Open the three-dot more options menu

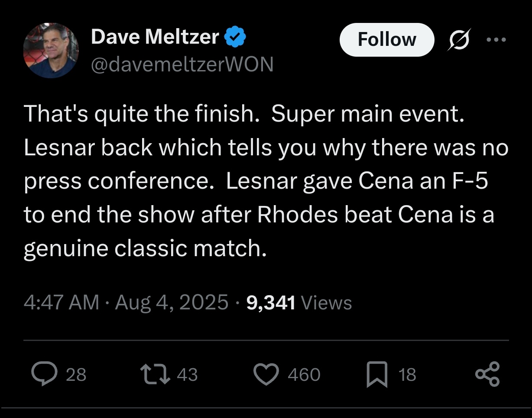pyautogui.click(x=496, y=40)
